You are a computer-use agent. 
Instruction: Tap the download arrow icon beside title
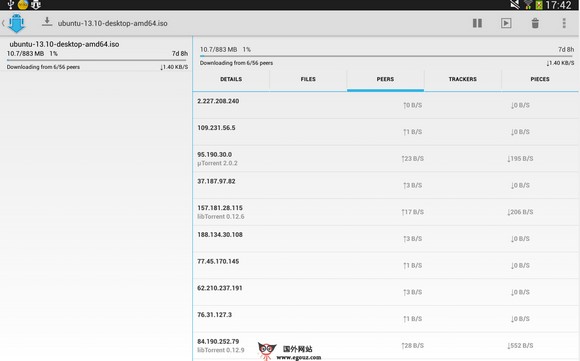pos(47,22)
